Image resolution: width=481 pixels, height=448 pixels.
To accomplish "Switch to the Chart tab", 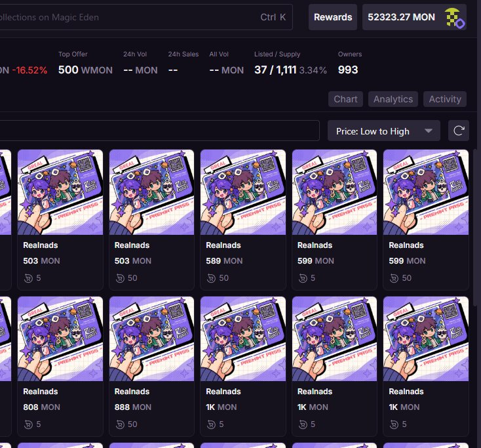I will (345, 99).
